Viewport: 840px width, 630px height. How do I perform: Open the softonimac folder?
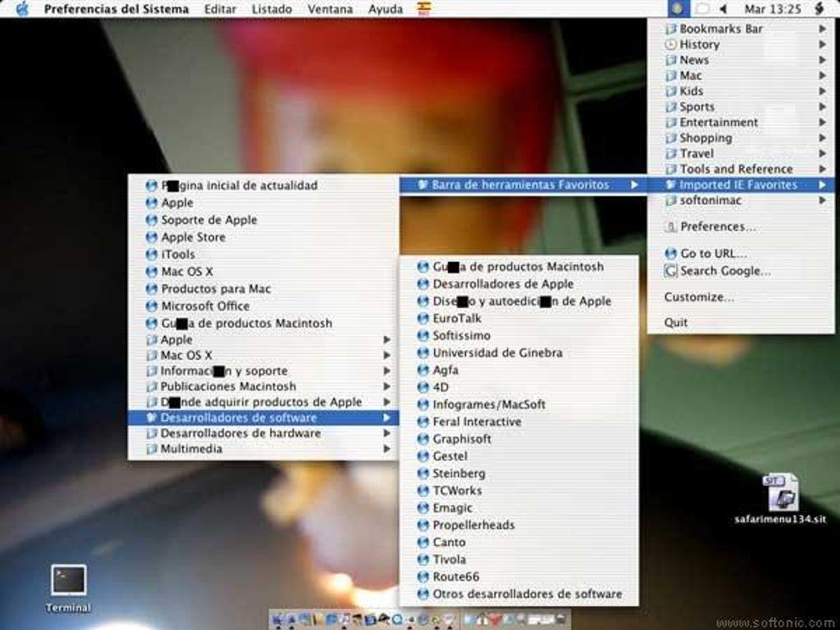(741, 200)
